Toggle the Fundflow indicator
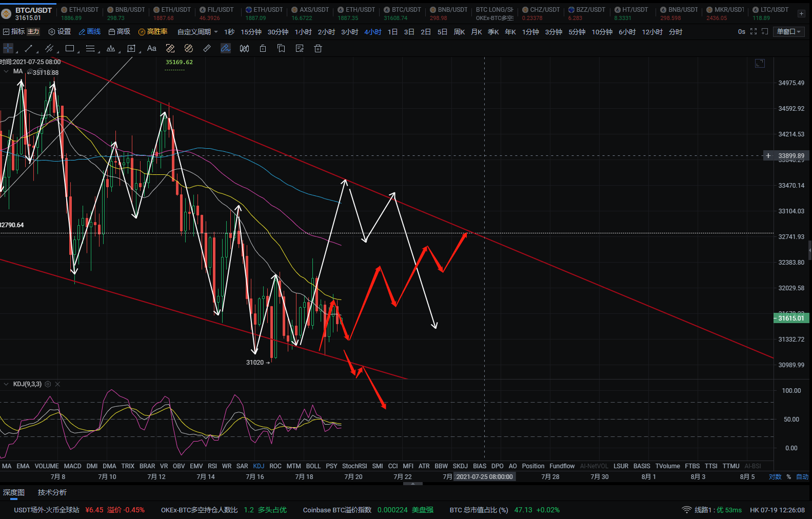The width and height of the screenshot is (812, 519). pyautogui.click(x=562, y=466)
